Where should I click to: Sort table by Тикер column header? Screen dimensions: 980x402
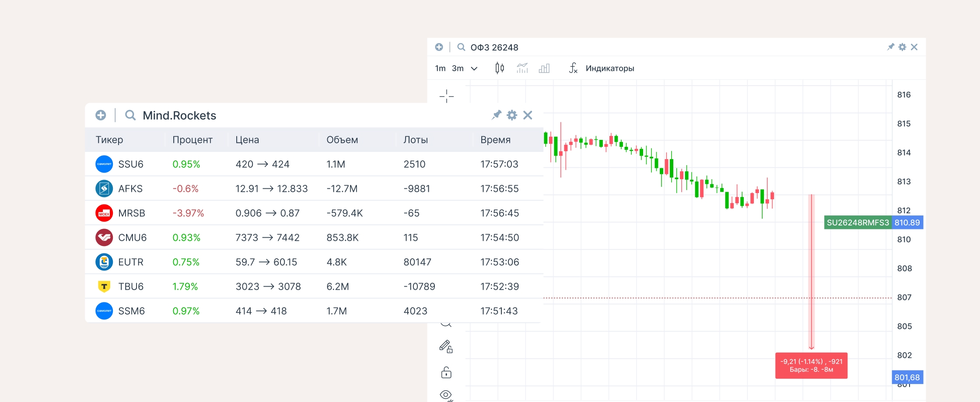click(109, 140)
